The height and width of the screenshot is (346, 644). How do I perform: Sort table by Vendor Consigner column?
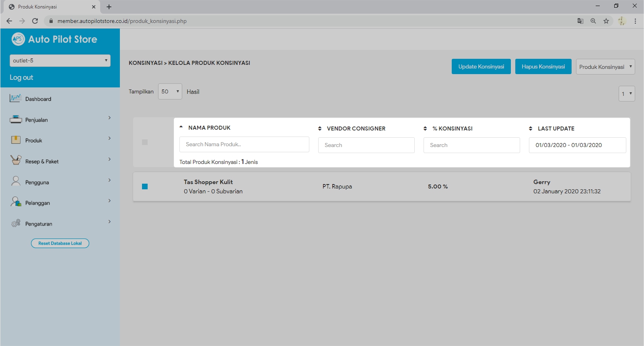[x=320, y=128]
